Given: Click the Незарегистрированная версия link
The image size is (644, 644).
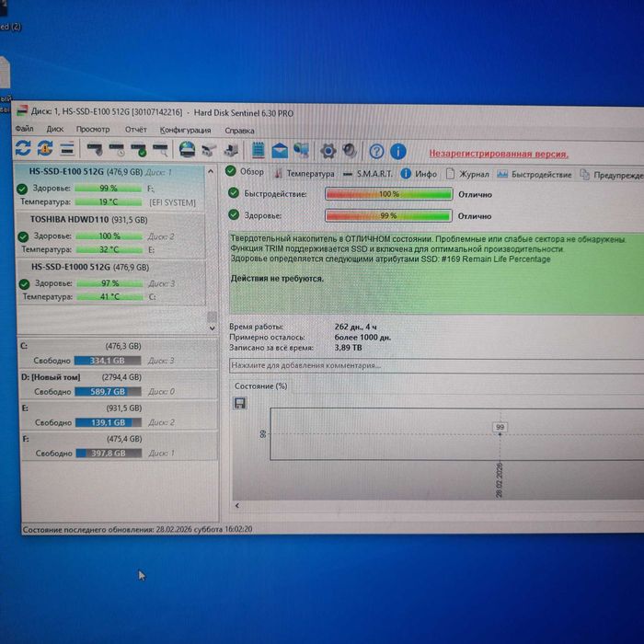Looking at the screenshot, I should tap(499, 154).
